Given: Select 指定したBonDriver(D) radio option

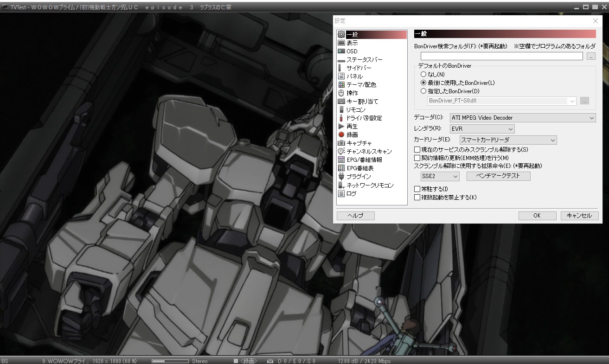Looking at the screenshot, I should point(423,91).
